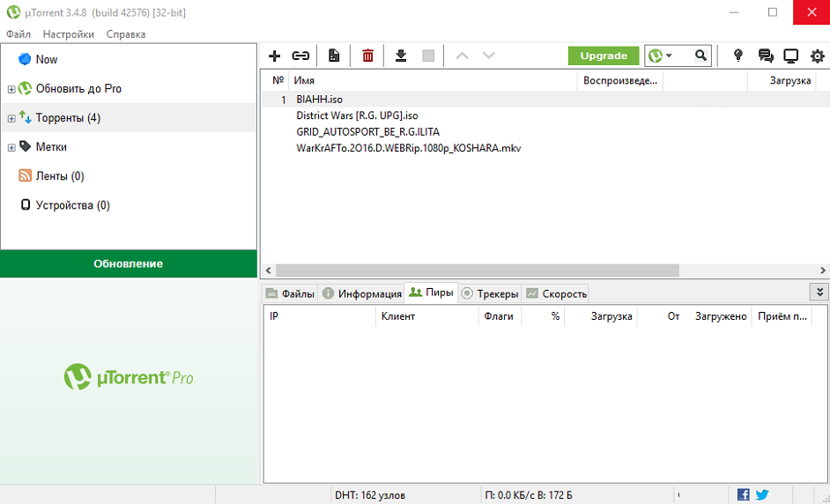Select Ленты (0) RSS item
Image resolution: width=830 pixels, height=504 pixels.
(x=60, y=175)
